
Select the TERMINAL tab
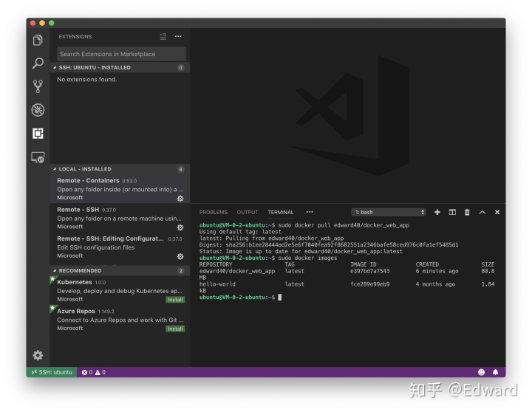coord(281,212)
